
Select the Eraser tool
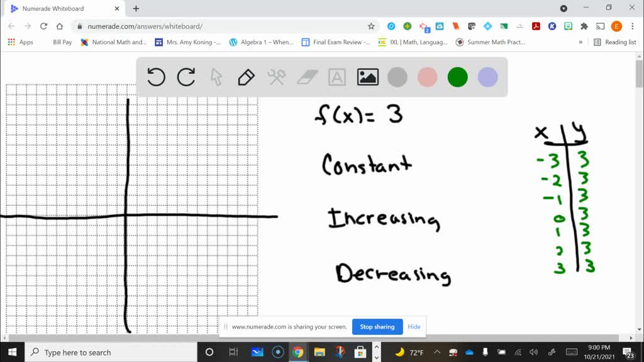pyautogui.click(x=306, y=77)
